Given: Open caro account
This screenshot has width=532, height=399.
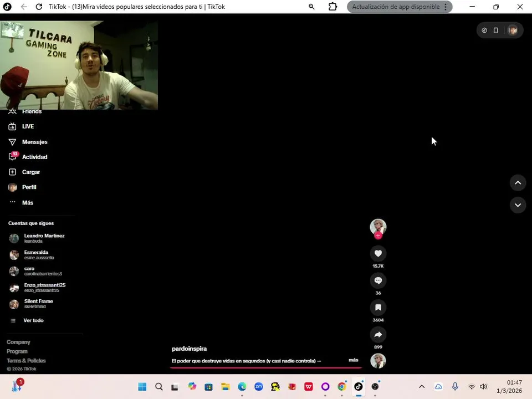Looking at the screenshot, I should point(35,271).
